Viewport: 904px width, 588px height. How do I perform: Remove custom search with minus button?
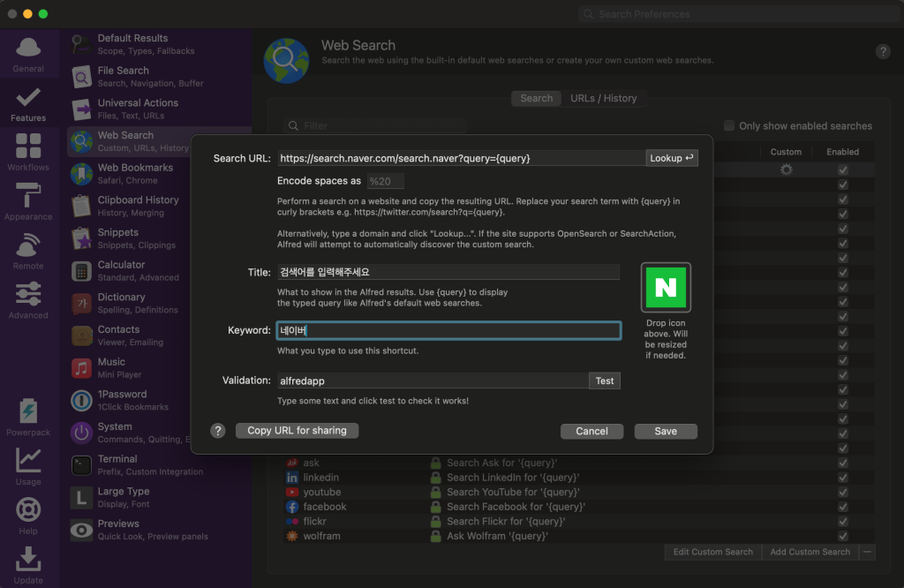click(867, 552)
